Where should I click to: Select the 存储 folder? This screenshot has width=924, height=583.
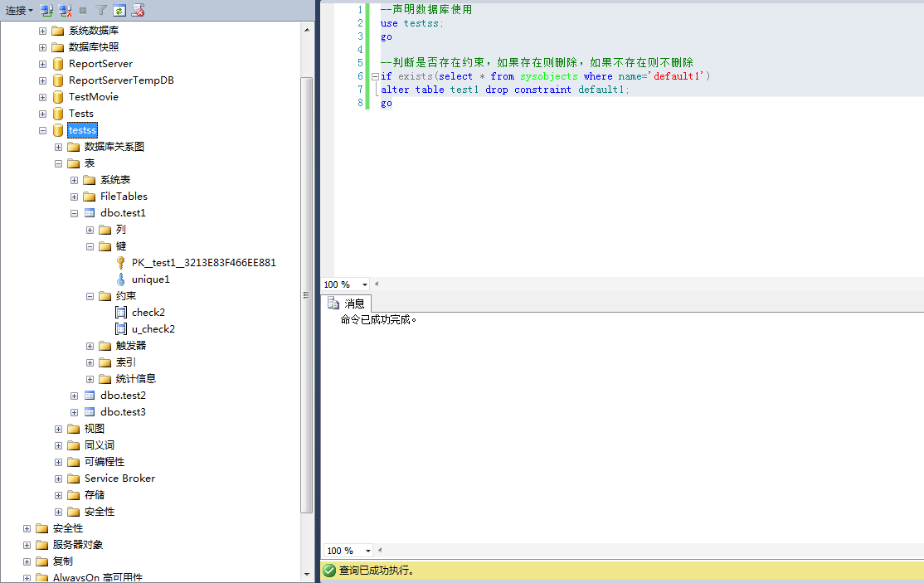pos(95,494)
